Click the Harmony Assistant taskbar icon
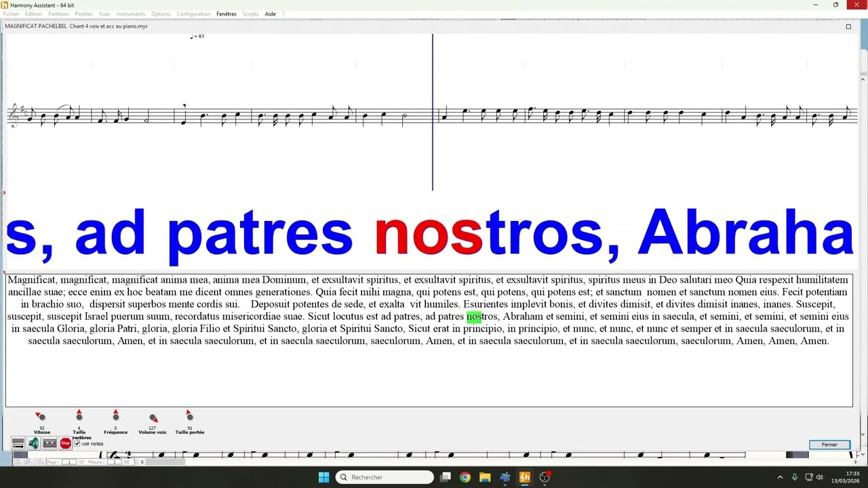The image size is (868, 488). coord(524,477)
